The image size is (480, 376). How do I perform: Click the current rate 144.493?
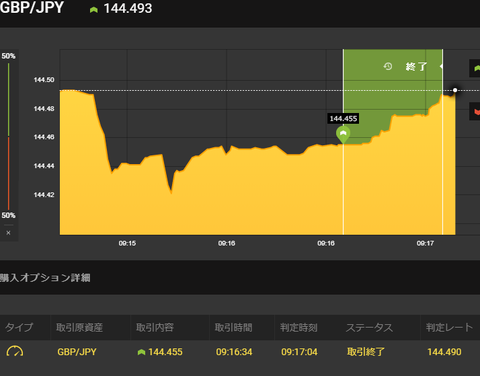point(128,8)
